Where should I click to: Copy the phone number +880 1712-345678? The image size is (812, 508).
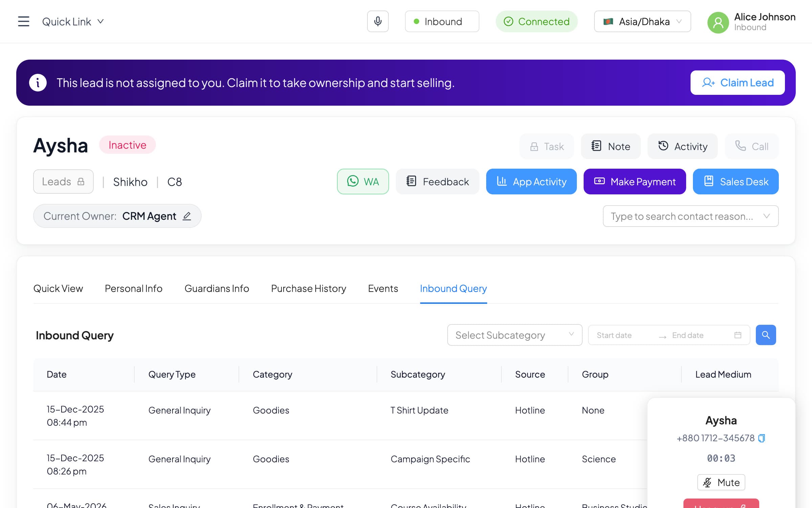[x=761, y=438]
